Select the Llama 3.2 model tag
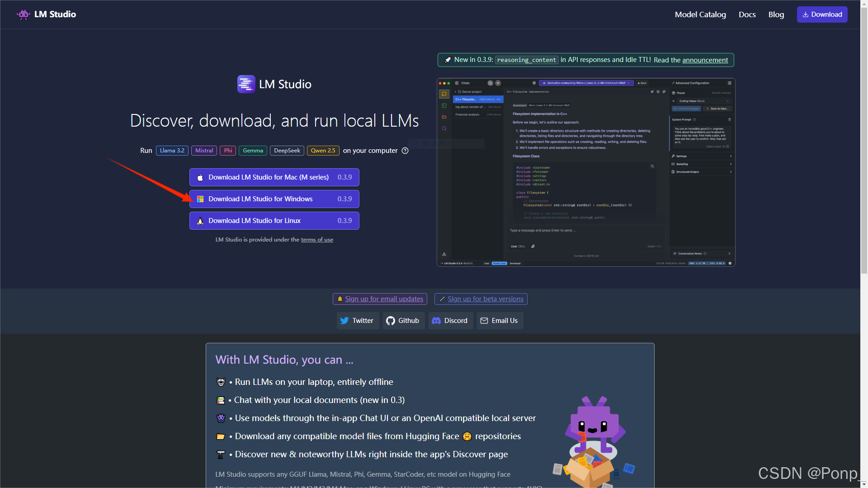The width and height of the screenshot is (868, 488). 172,151
